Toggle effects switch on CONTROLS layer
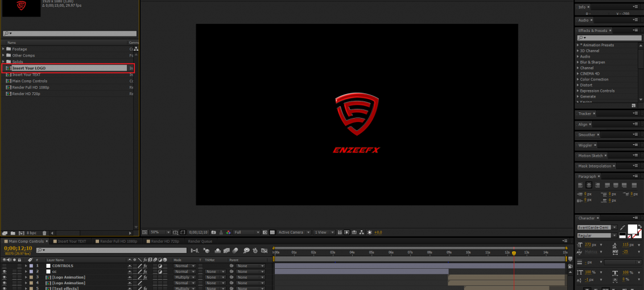This screenshot has height=290, width=644. point(146,266)
